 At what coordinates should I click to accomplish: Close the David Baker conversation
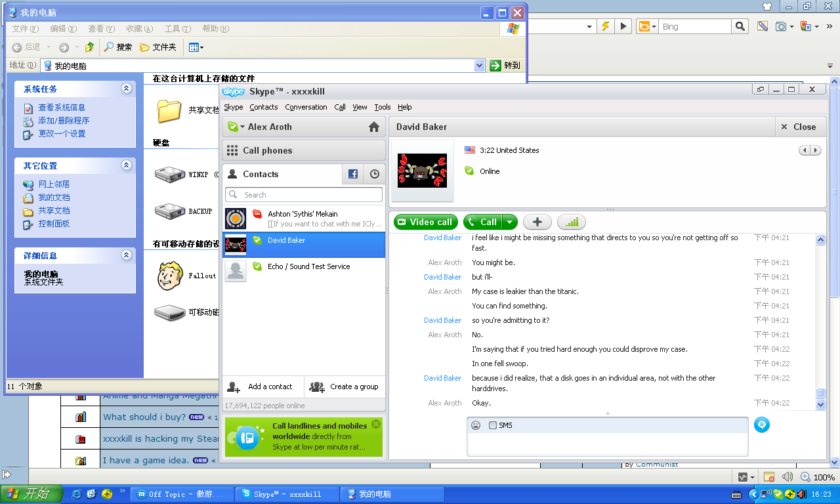pyautogui.click(x=799, y=127)
